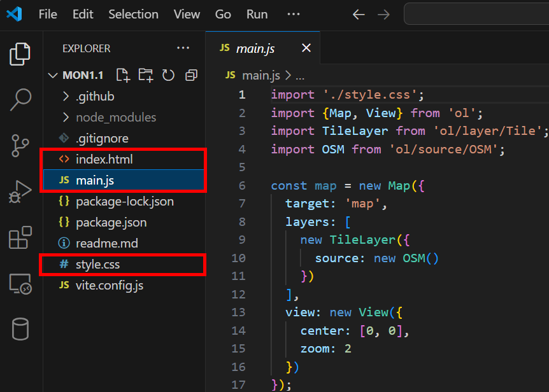Click 'ol/layer/Tile' string on line 3
549x392 pixels.
tap(487, 131)
